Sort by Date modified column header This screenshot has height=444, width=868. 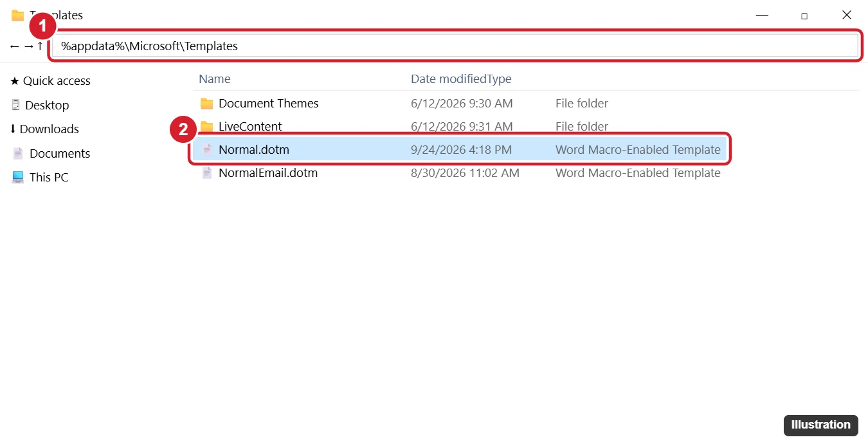point(449,79)
